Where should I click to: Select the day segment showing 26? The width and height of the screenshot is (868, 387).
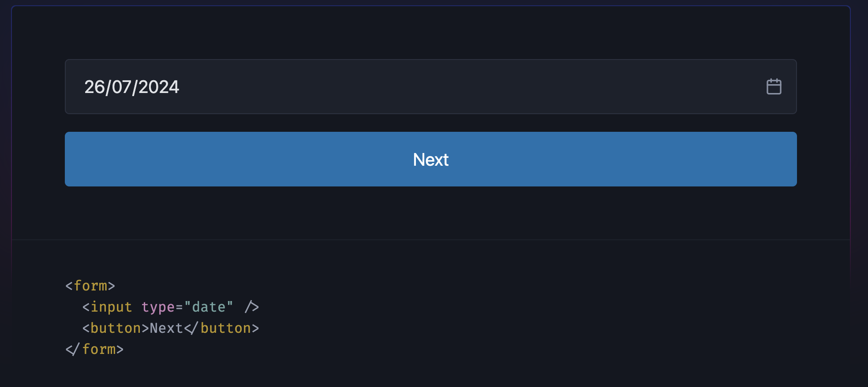tap(94, 87)
